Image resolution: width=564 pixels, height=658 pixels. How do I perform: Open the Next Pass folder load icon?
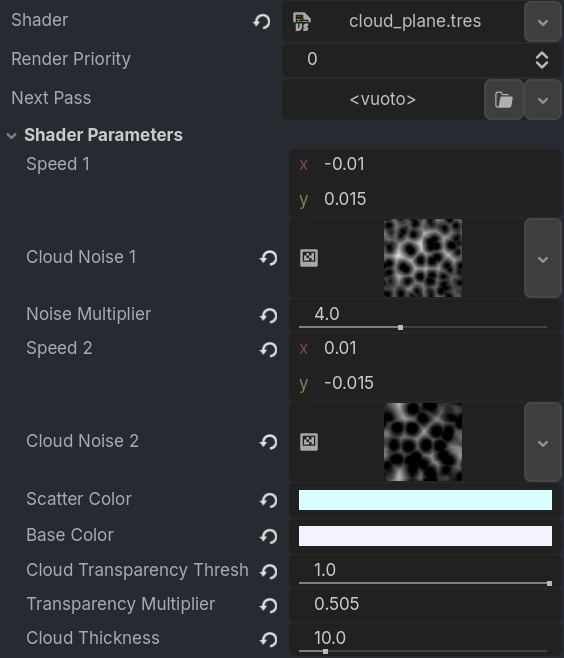tap(504, 100)
